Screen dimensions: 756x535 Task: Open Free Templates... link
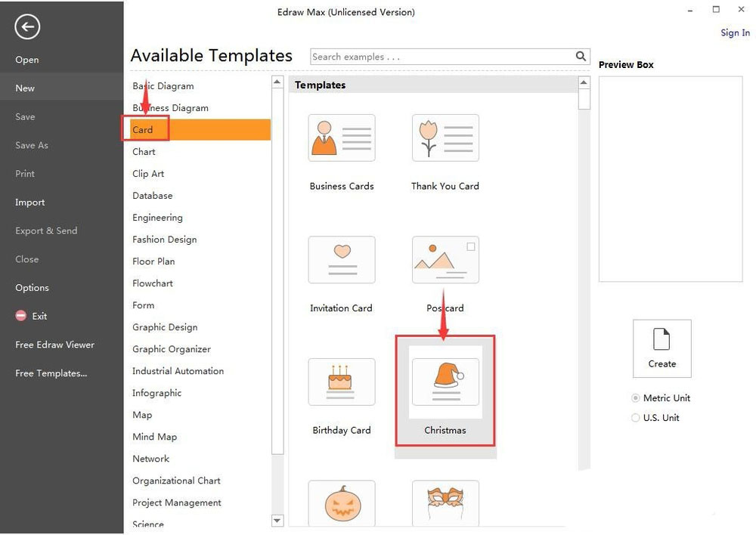click(x=51, y=373)
